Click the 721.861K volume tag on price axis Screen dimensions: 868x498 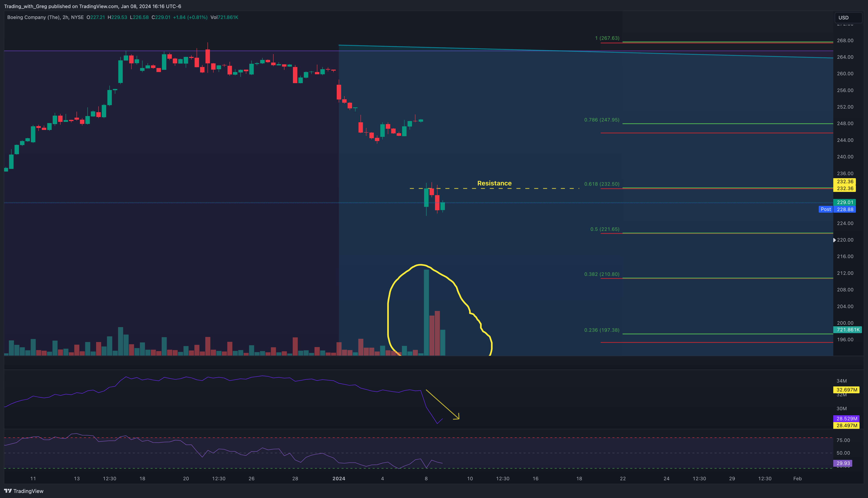point(847,330)
